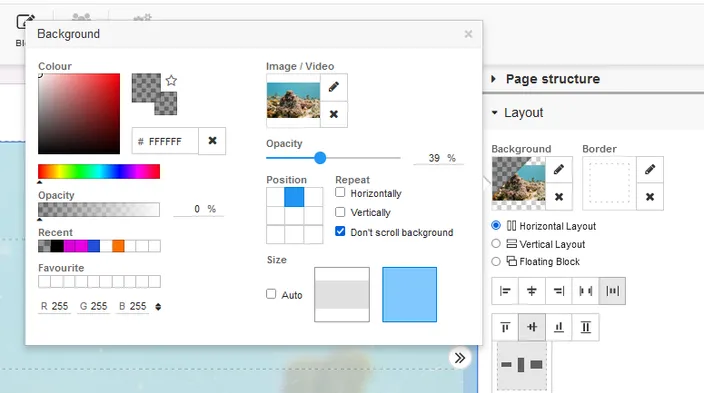704x393 pixels.
Task: Click the image Opacity slider handle
Action: [x=320, y=158]
